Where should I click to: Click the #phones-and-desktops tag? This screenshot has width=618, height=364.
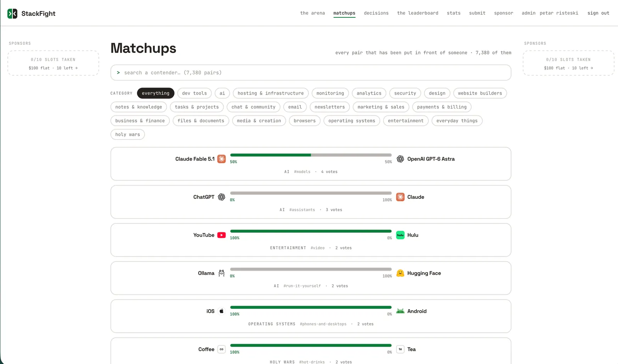323,324
